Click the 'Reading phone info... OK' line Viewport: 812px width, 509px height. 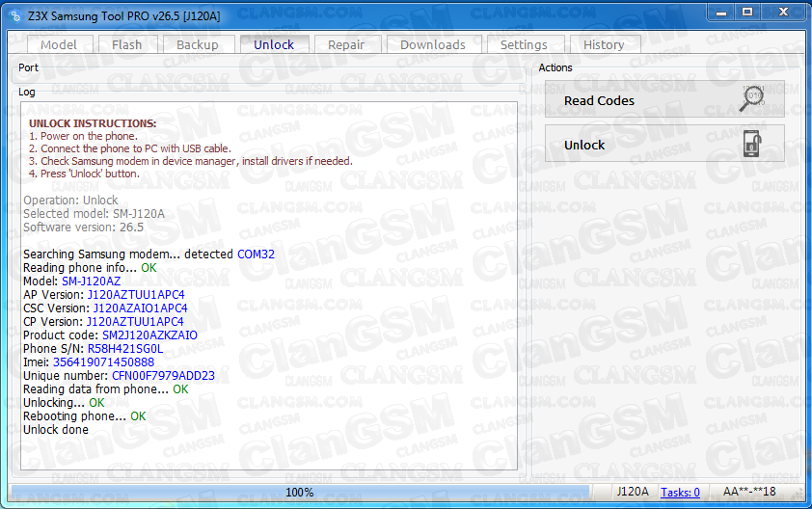coord(90,268)
